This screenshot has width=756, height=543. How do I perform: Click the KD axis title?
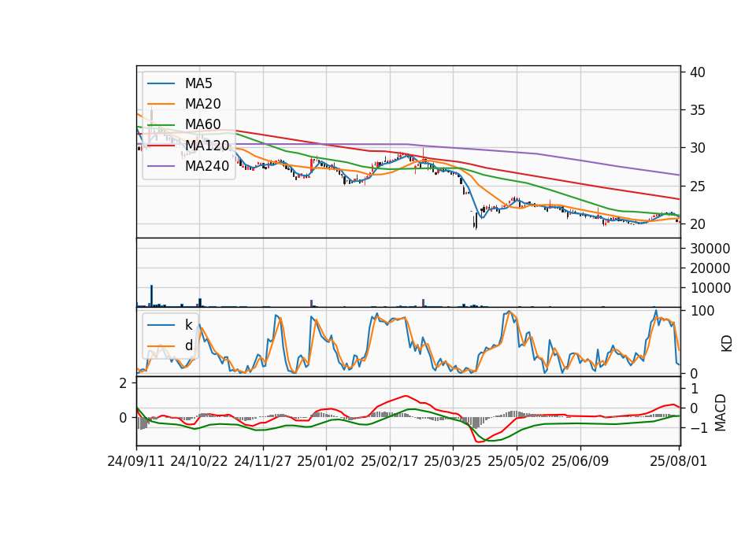click(727, 344)
